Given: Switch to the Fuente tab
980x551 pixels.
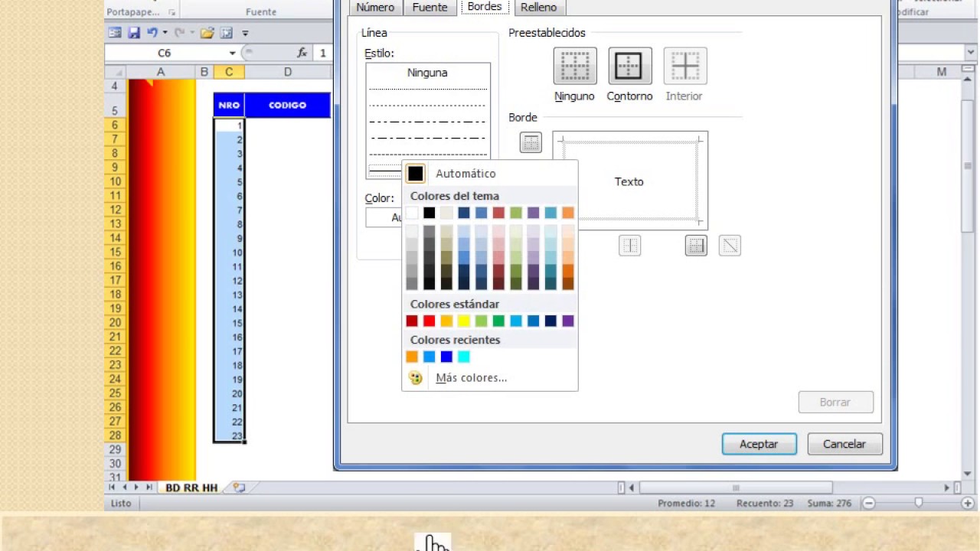Looking at the screenshot, I should 430,8.
